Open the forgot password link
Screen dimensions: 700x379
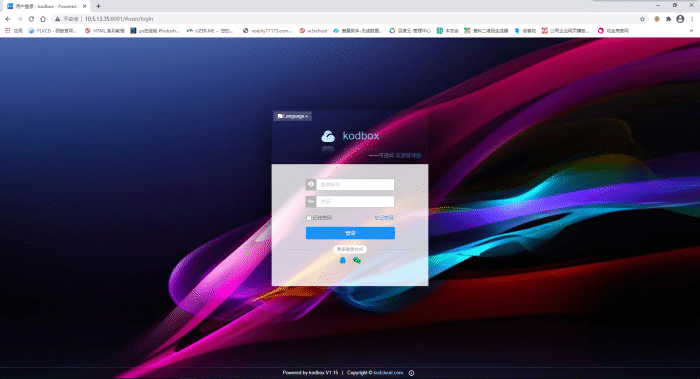(x=384, y=218)
